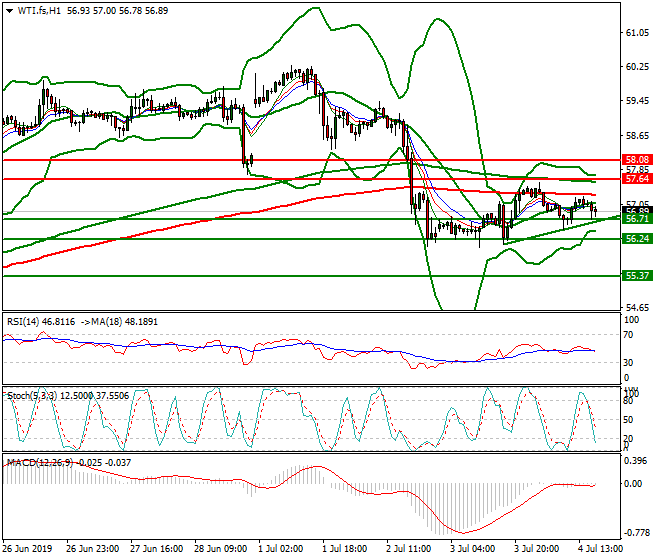Image resolution: width=660 pixels, height=560 pixels.
Task: Select the Stoch(5,3,3) indicator label
Action: tap(32, 396)
